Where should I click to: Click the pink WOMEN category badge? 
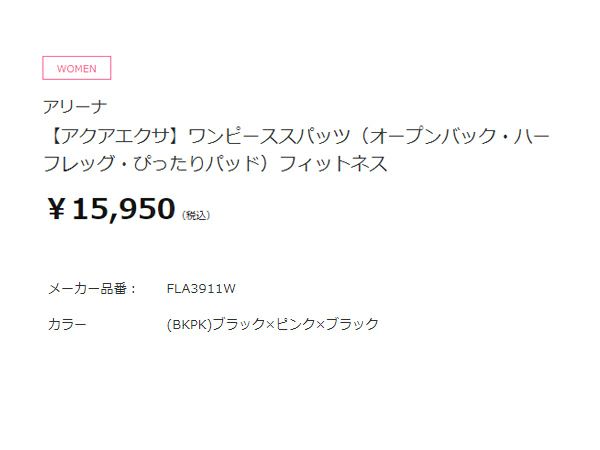click(77, 68)
